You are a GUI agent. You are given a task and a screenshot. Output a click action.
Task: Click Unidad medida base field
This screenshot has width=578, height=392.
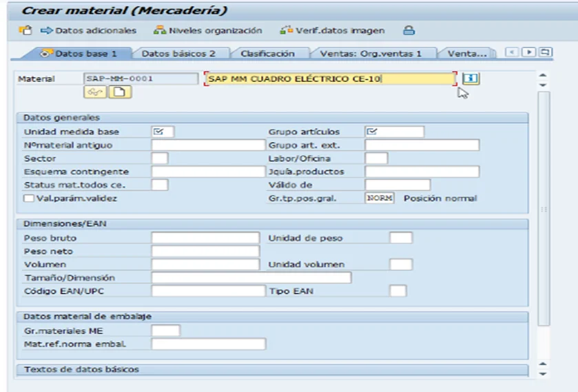click(163, 132)
